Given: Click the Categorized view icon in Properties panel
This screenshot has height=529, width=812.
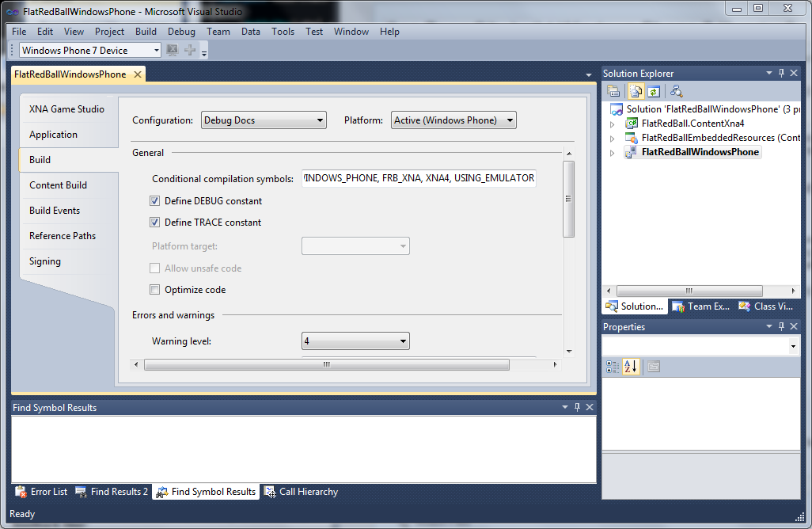Looking at the screenshot, I should point(613,367).
